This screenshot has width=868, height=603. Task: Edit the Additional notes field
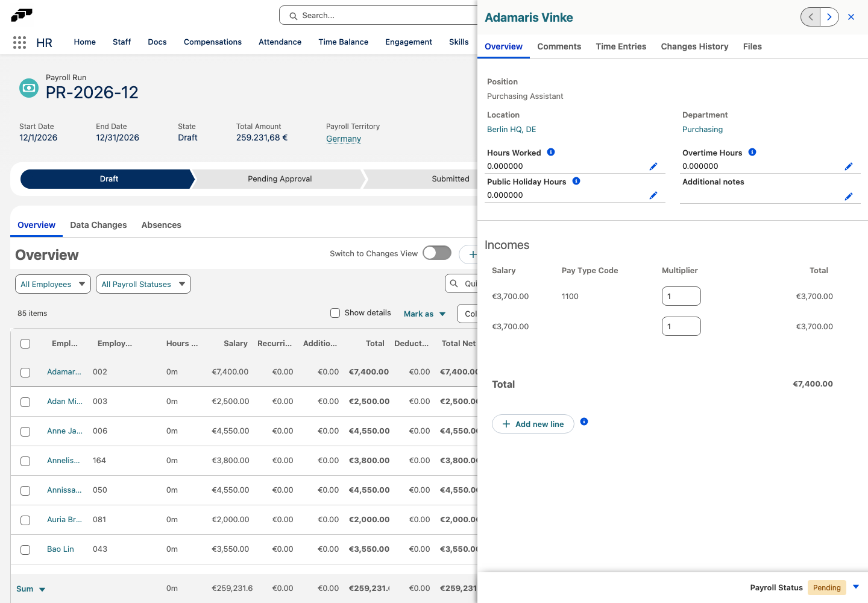click(x=849, y=197)
